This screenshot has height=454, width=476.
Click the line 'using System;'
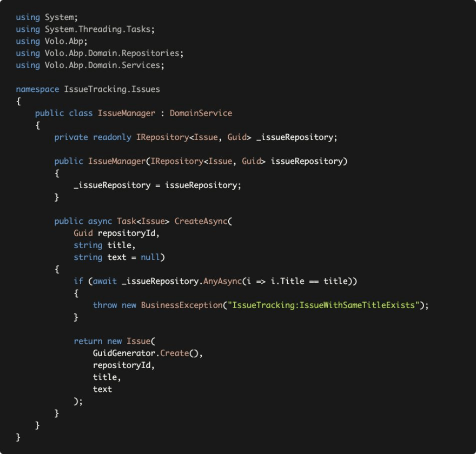pyautogui.click(x=47, y=17)
